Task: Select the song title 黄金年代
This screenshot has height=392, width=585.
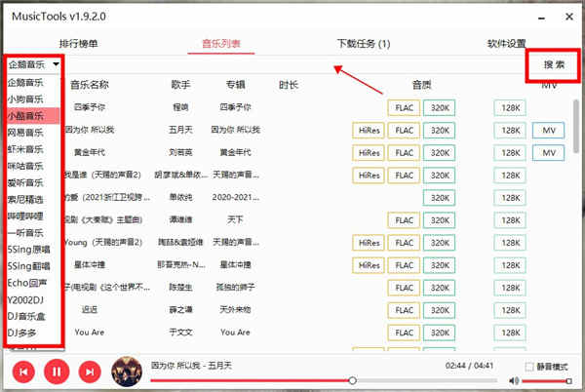Action: tap(90, 152)
